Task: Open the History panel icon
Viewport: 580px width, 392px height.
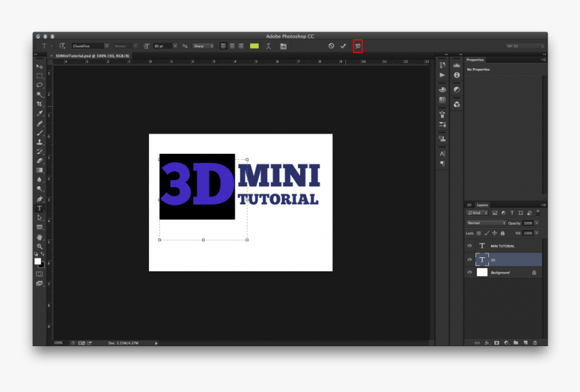Action: [442, 65]
